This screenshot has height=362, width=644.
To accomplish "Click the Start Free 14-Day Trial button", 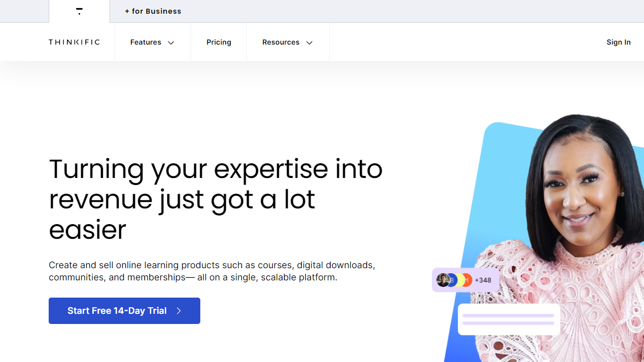I will 124,311.
